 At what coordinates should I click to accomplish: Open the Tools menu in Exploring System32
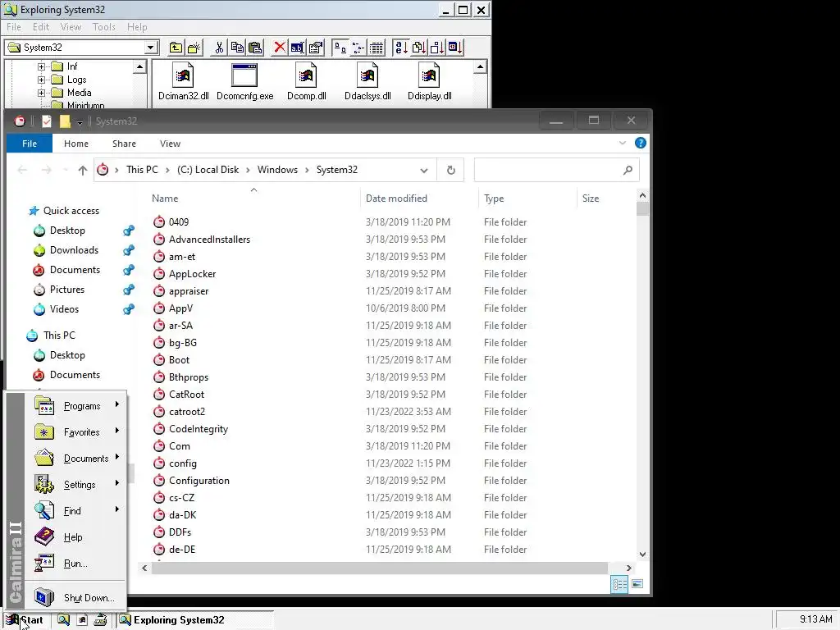(x=104, y=27)
